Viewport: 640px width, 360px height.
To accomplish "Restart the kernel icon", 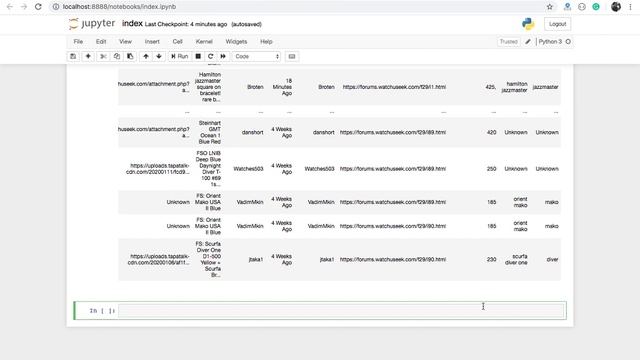I will (x=211, y=56).
